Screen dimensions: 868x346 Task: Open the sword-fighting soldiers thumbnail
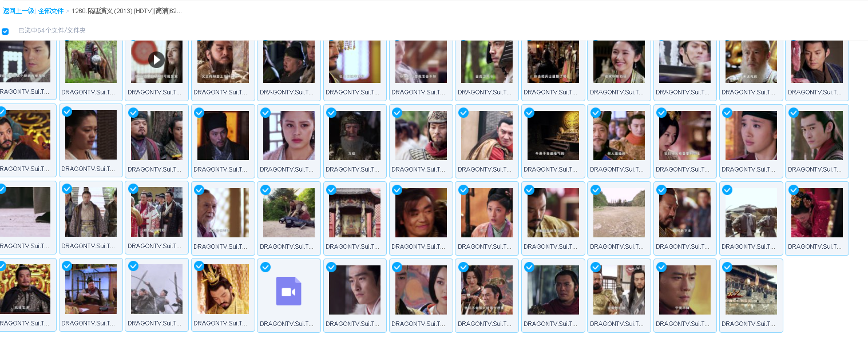(156, 289)
